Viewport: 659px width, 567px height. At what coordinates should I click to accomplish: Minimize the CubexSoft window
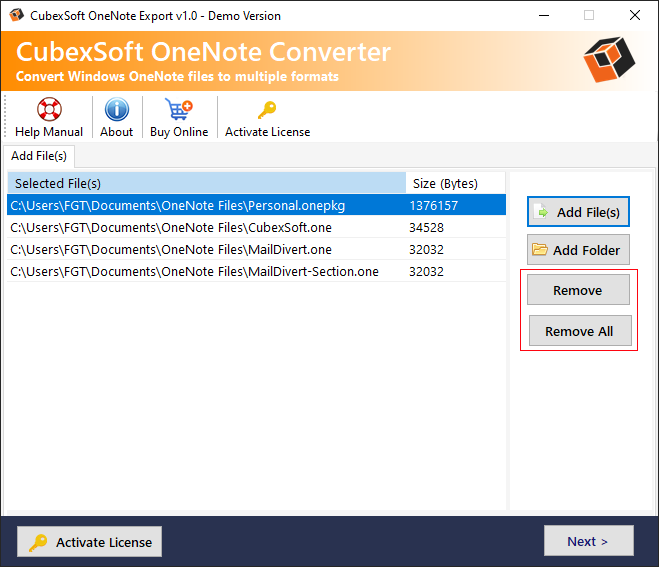tap(544, 16)
